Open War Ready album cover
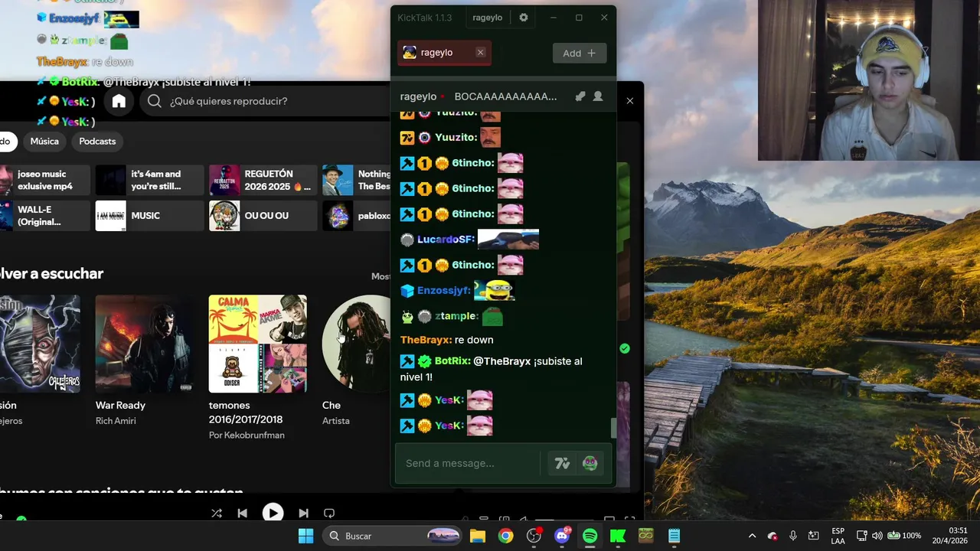Viewport: 980px width, 551px height. coord(144,344)
